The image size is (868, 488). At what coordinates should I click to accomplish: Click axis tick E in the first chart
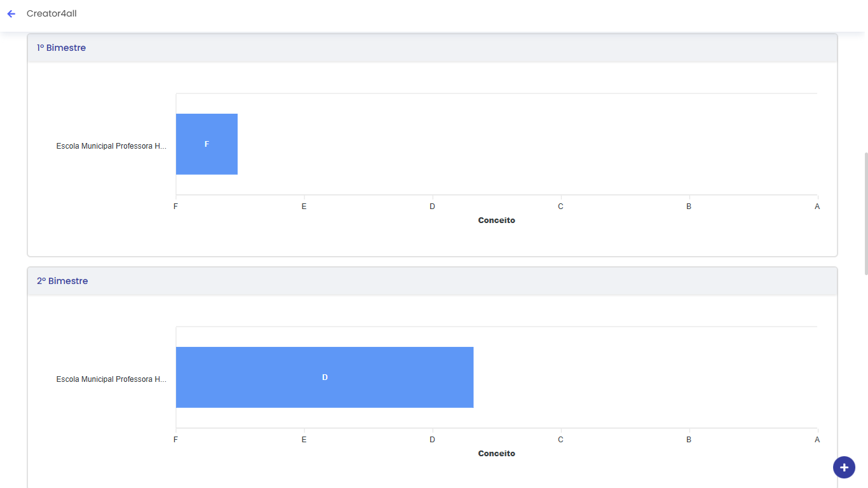click(x=304, y=207)
